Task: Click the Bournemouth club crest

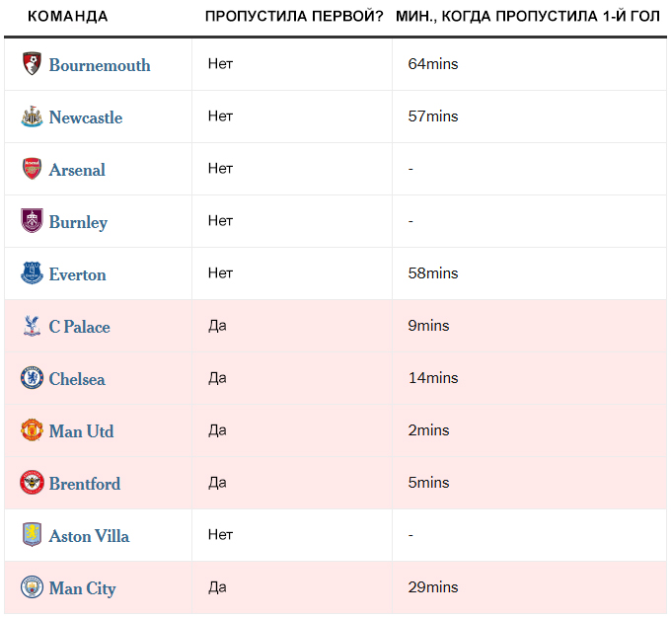Action: 32,64
